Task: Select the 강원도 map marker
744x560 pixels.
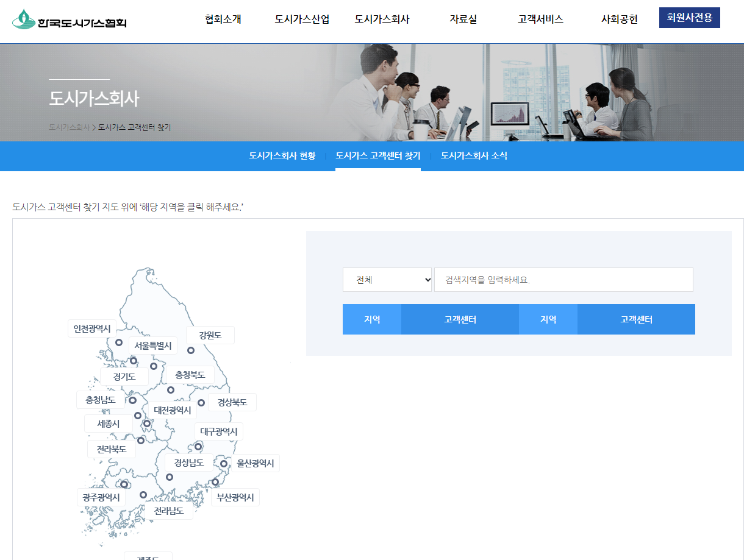Action: pyautogui.click(x=191, y=350)
